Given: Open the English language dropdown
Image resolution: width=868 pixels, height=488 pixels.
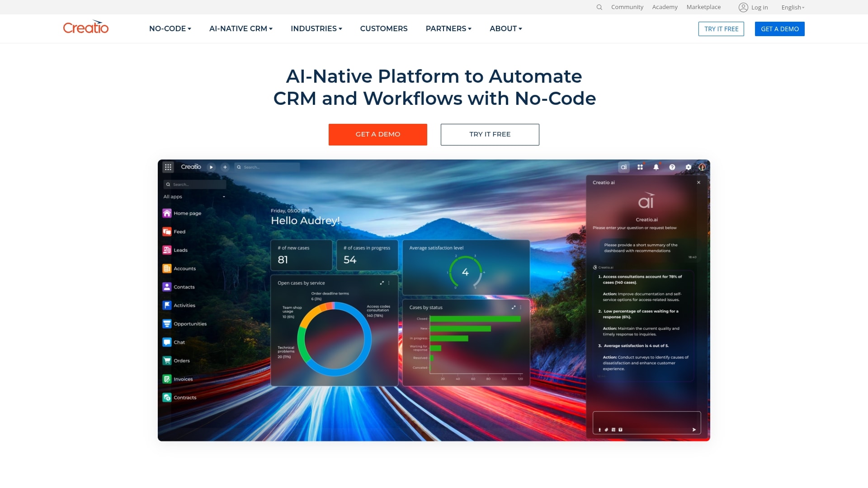Looking at the screenshot, I should point(793,7).
